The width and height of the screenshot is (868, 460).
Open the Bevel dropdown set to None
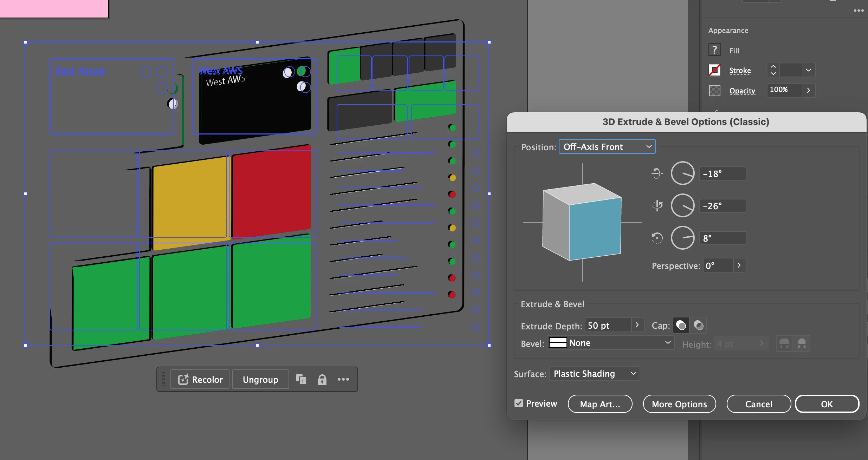pyautogui.click(x=610, y=343)
